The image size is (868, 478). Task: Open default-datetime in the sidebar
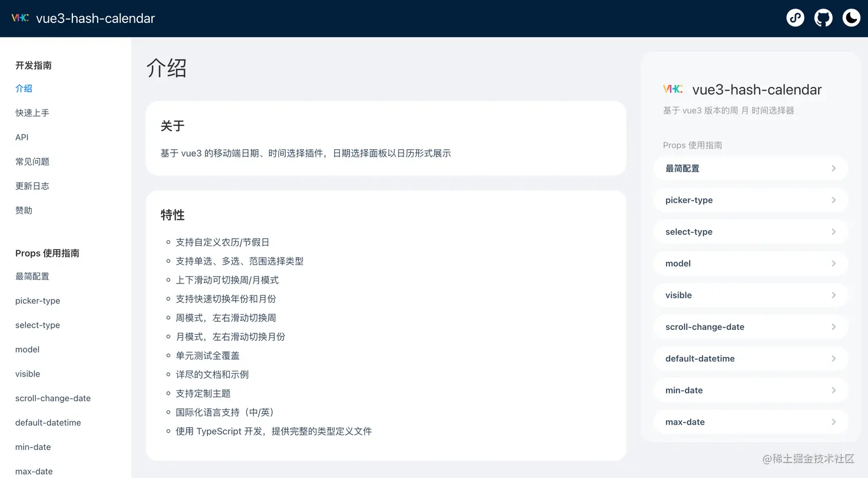[48, 422]
